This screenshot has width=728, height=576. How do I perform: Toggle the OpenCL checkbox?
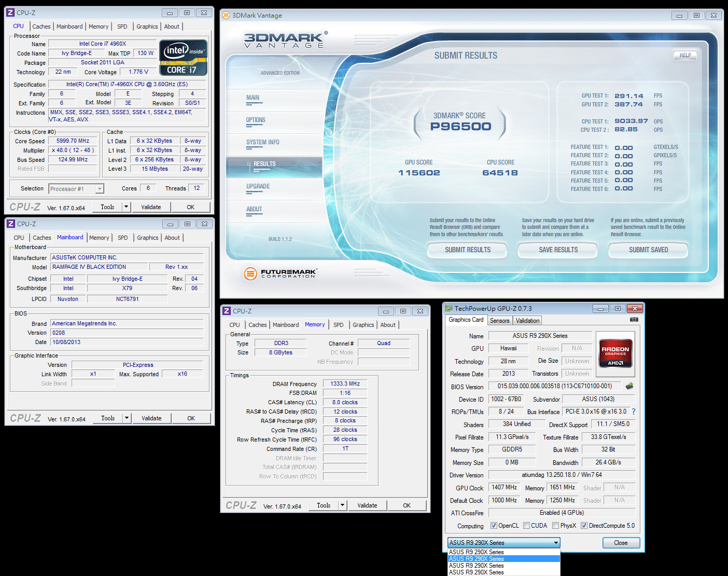pyautogui.click(x=494, y=526)
